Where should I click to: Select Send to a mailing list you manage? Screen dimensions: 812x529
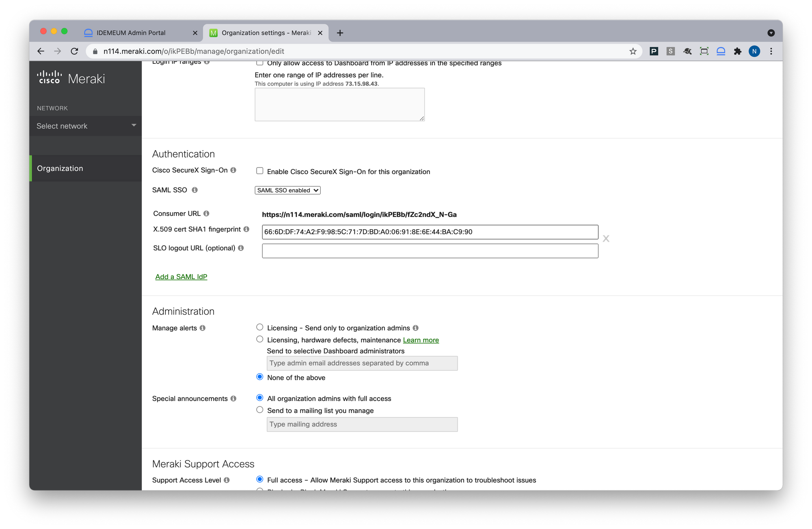point(259,410)
